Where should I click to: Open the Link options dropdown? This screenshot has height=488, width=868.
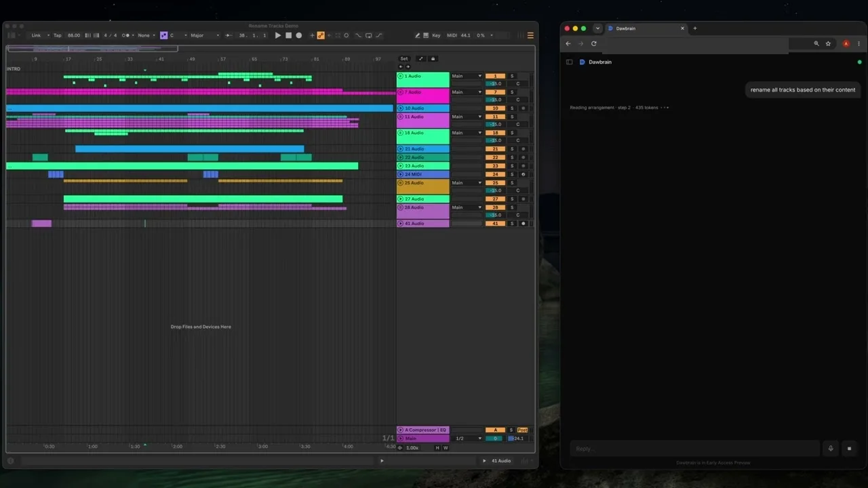[49, 35]
